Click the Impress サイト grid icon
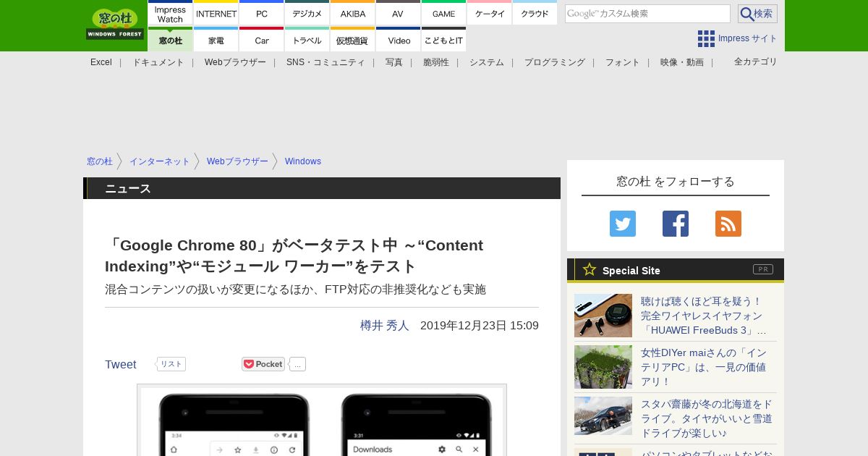This screenshot has height=456, width=868. 706,38
